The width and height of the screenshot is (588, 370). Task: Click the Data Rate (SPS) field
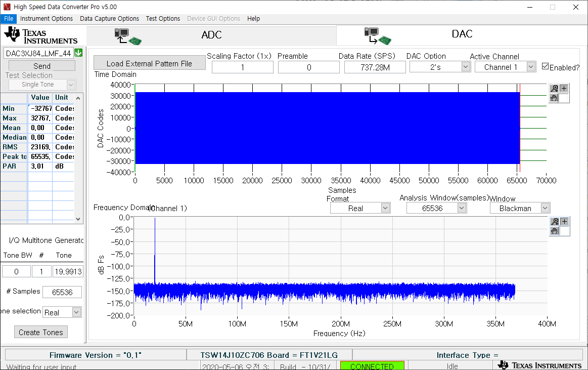(x=375, y=67)
